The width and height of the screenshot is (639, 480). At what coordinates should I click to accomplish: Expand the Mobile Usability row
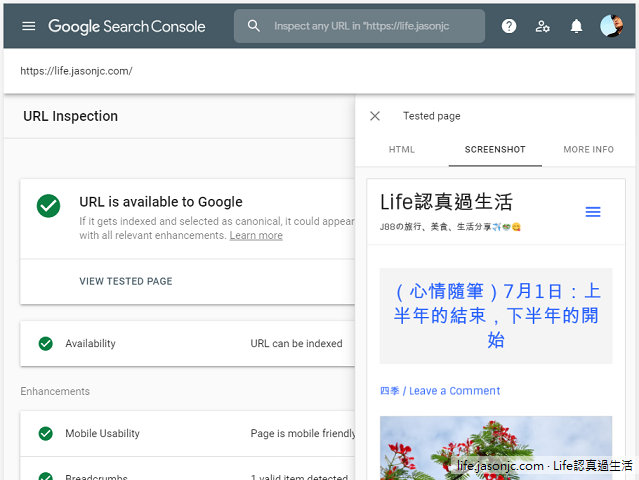click(x=187, y=434)
